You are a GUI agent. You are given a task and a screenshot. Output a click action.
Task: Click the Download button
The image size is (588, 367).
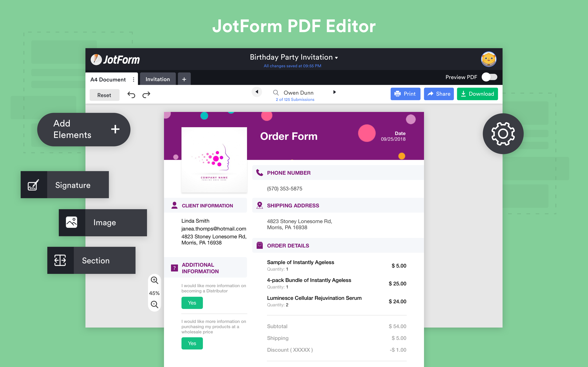[x=477, y=94]
